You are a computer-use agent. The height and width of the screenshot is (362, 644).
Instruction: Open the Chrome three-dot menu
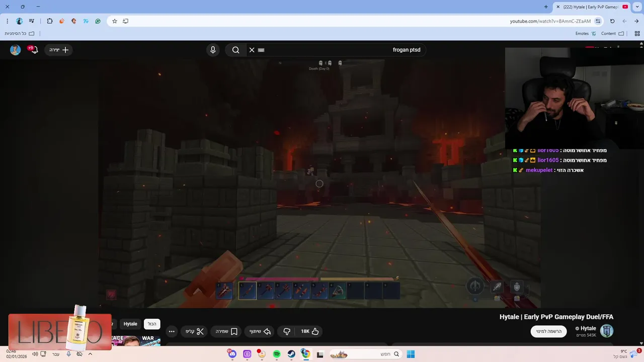coord(7,21)
